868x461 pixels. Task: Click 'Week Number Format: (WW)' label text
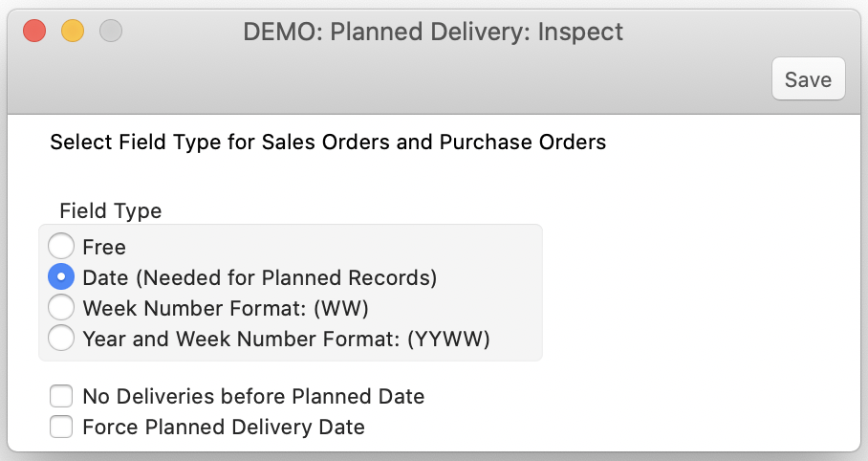pyautogui.click(x=226, y=308)
